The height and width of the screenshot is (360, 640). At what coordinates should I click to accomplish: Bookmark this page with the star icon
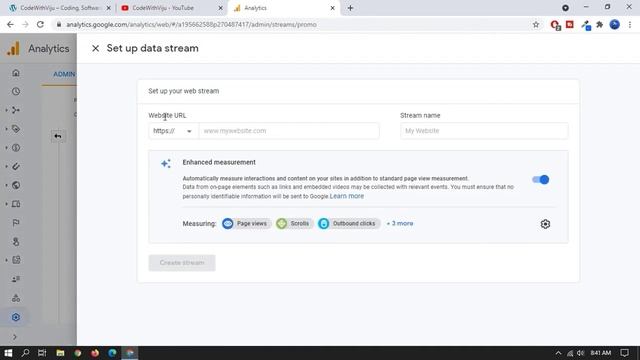(536, 24)
